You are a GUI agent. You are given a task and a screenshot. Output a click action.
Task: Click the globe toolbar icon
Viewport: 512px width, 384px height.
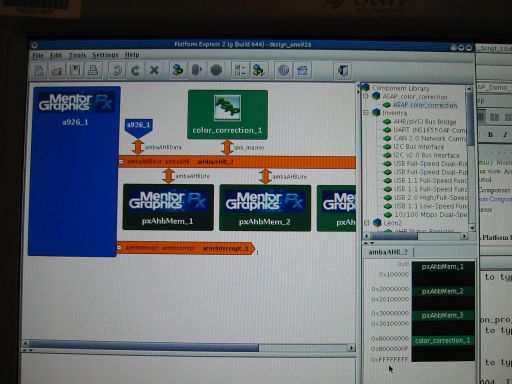(284, 71)
